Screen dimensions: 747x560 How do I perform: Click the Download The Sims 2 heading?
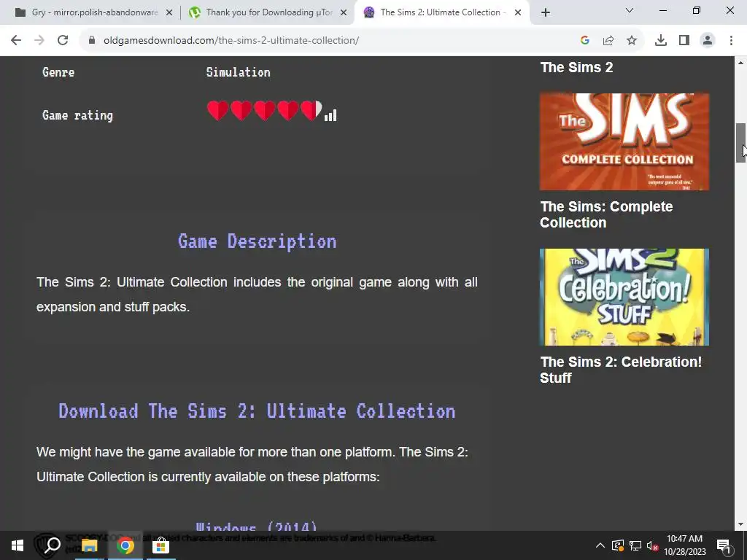coord(258,411)
